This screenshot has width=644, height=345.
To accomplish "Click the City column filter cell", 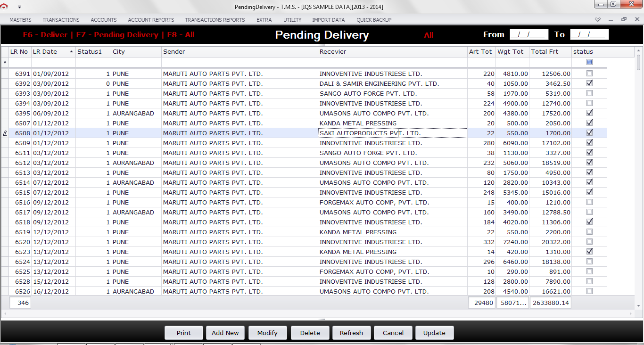I will [x=136, y=62].
